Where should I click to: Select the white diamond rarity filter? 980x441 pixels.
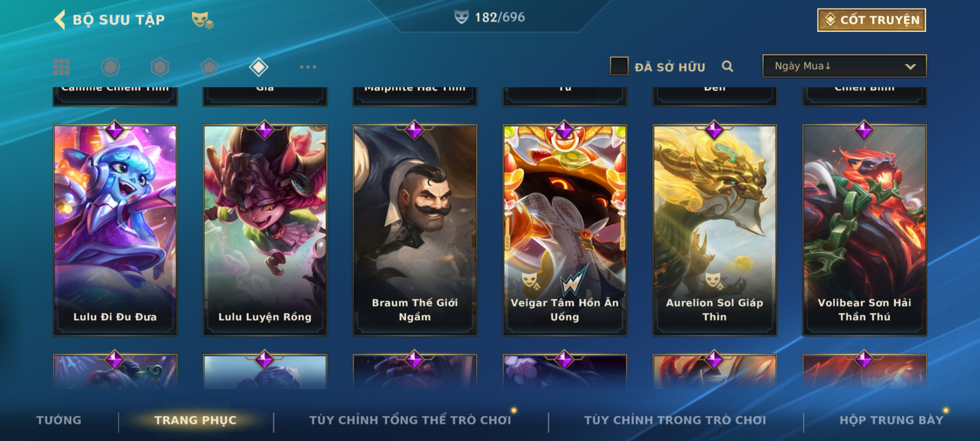click(258, 67)
